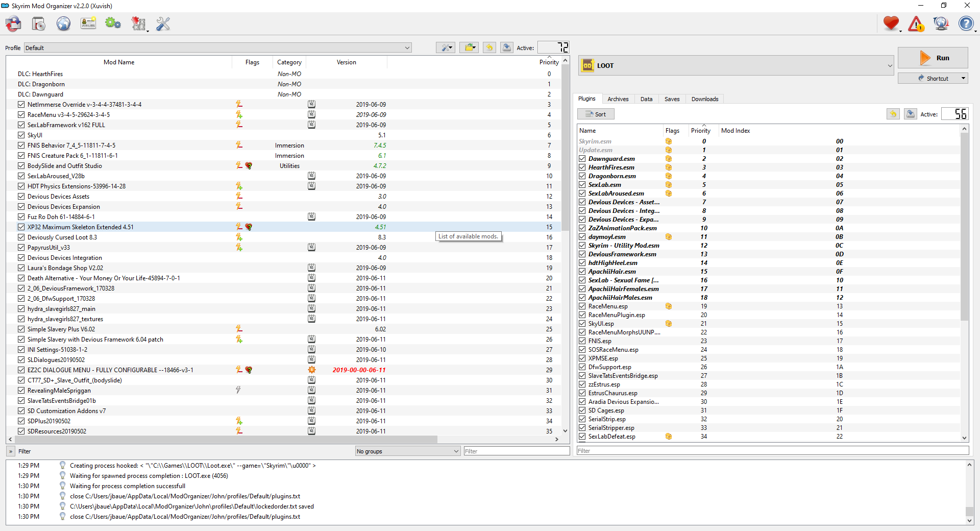
Task: Click the orange update icon on EZ2C DIALOGUE MENU row
Action: pyautogui.click(x=311, y=370)
